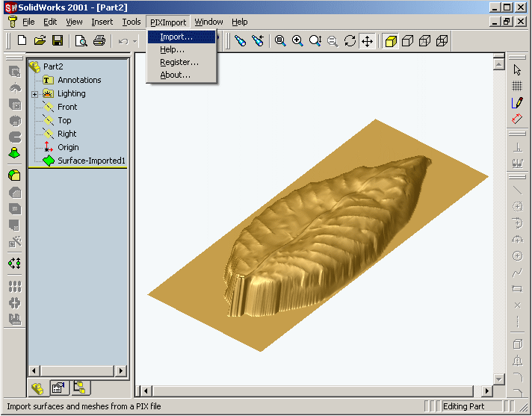Activate the Rotate View tool

350,41
